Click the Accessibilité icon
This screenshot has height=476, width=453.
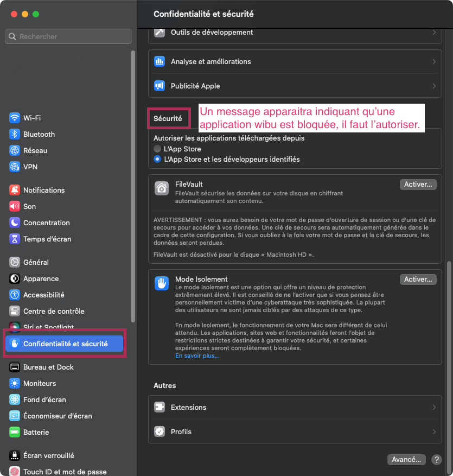click(15, 295)
